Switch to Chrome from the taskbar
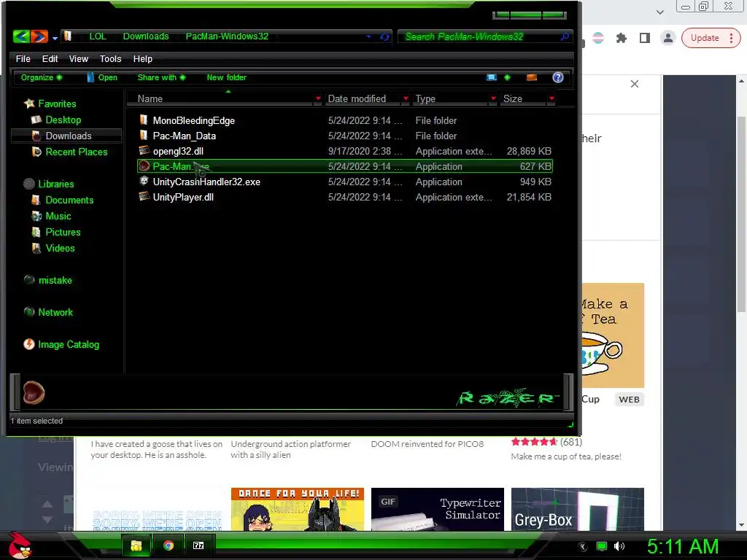 [x=169, y=545]
